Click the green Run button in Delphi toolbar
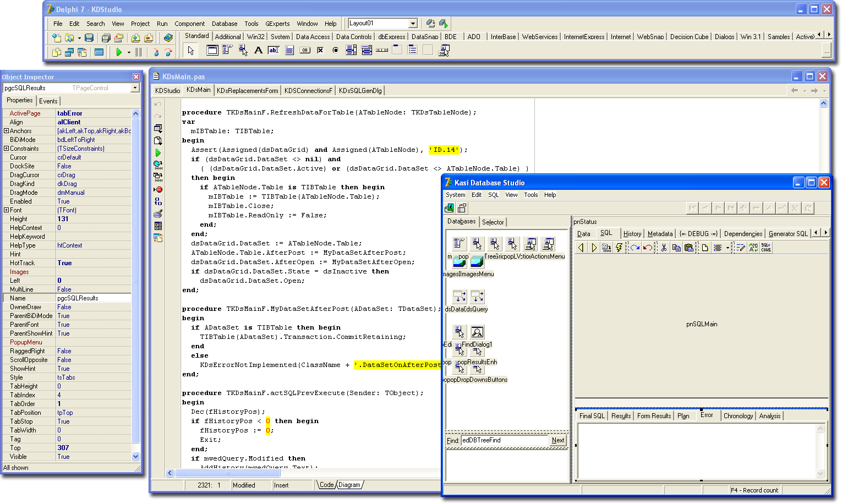The width and height of the screenshot is (842, 504). coord(119,52)
